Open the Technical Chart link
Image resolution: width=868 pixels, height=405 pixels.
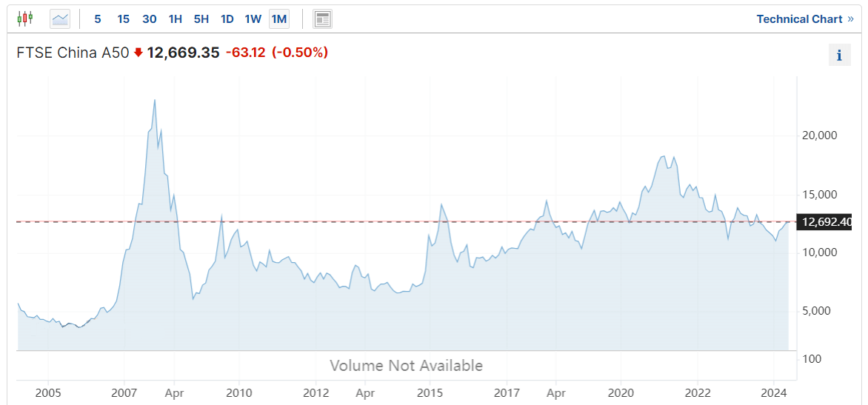coord(806,19)
